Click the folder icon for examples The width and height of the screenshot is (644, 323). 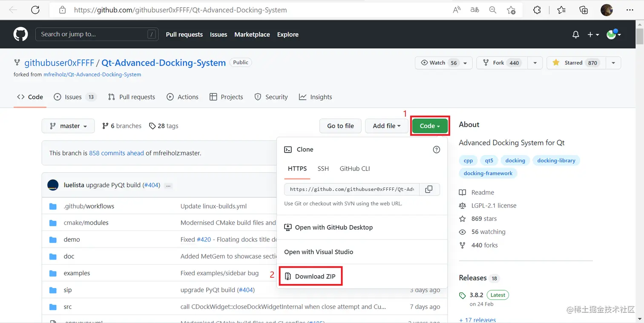[x=53, y=273]
